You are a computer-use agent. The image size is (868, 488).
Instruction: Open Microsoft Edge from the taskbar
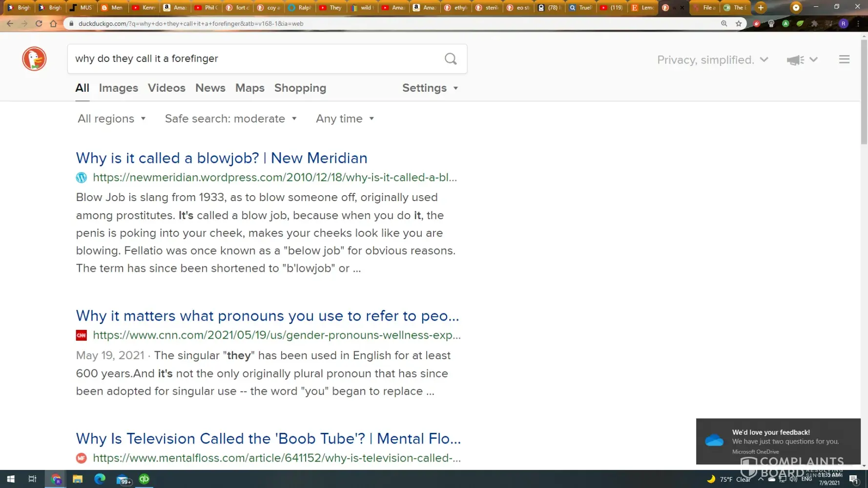coord(100,479)
